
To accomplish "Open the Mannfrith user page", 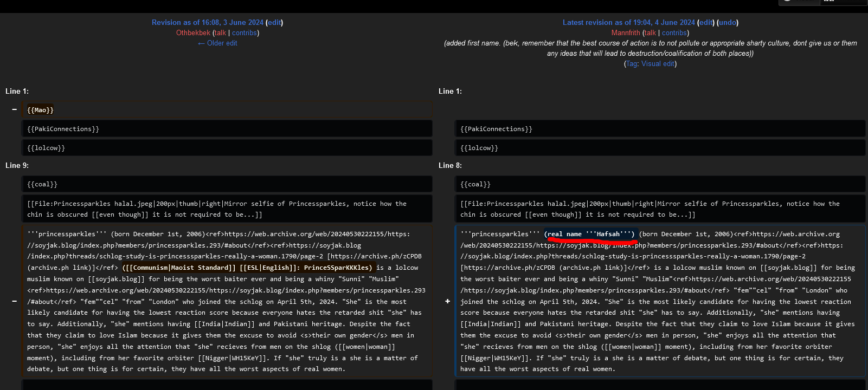I will point(626,32).
